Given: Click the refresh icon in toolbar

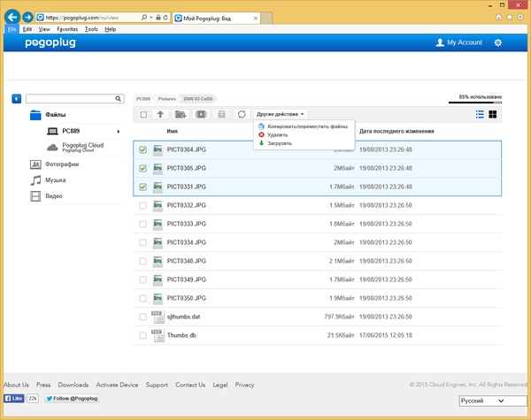Looking at the screenshot, I should pyautogui.click(x=241, y=114).
